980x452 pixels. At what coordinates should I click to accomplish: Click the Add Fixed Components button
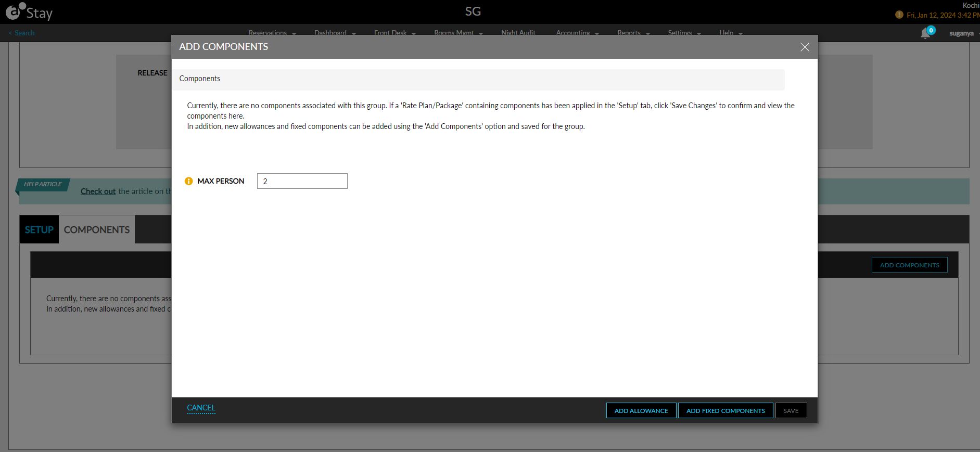[x=726, y=410]
